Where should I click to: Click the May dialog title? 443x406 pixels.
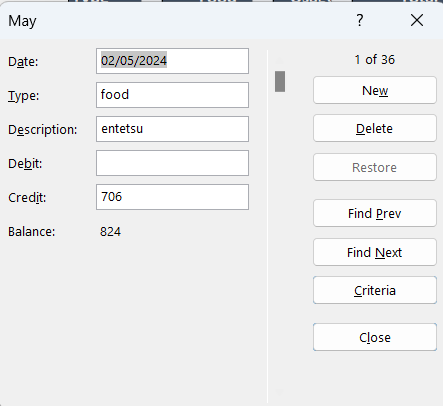22,21
